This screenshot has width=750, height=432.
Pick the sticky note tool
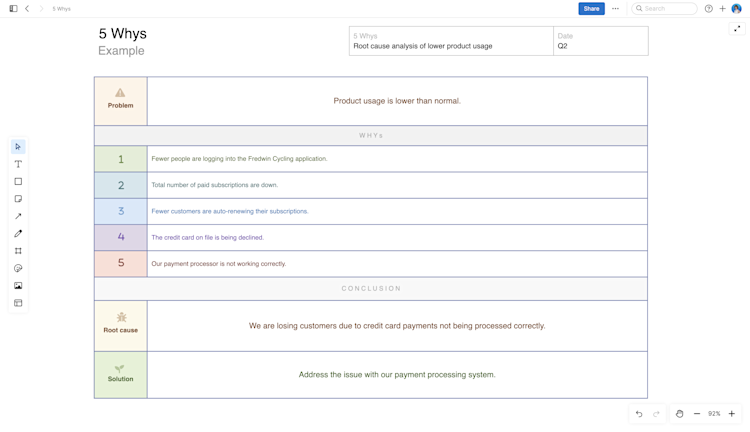pyautogui.click(x=18, y=199)
